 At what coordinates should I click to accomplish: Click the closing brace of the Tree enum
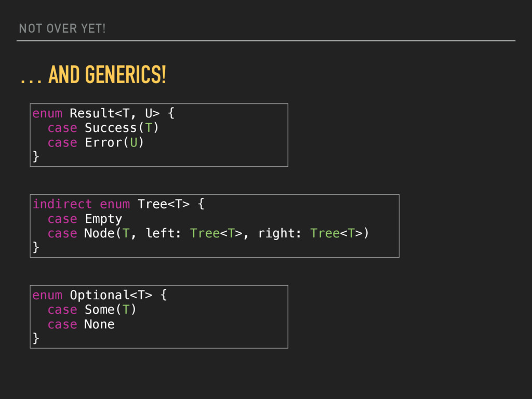(36, 248)
